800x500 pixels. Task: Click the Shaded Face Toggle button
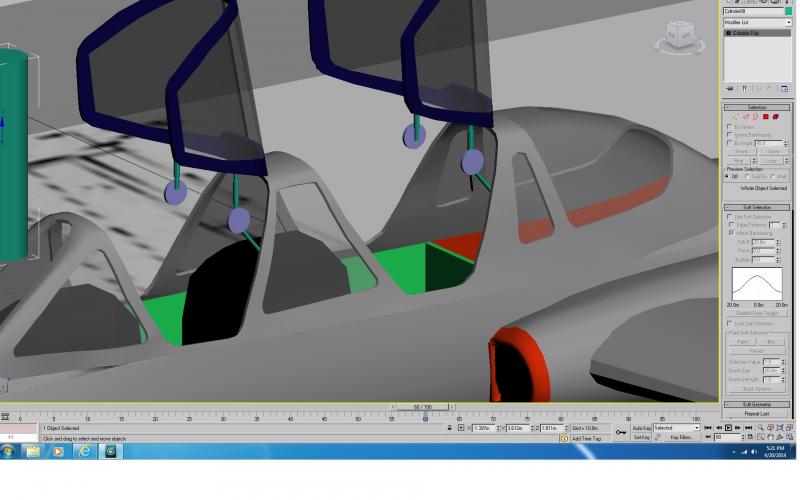[757, 313]
